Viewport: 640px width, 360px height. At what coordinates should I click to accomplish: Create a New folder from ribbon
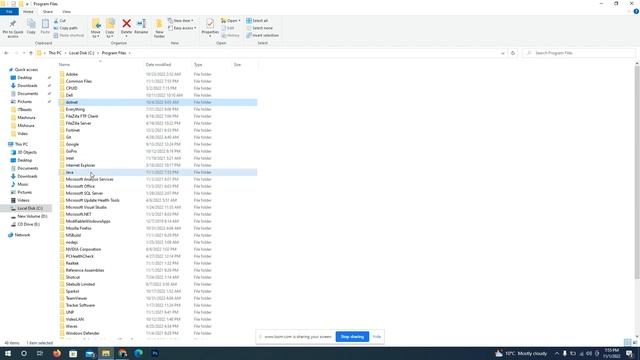tap(159, 28)
